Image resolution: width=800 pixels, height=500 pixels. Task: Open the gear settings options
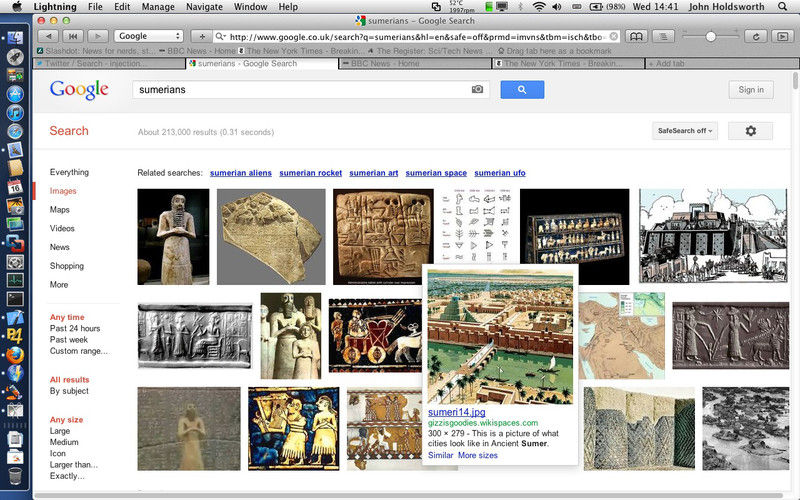point(750,131)
